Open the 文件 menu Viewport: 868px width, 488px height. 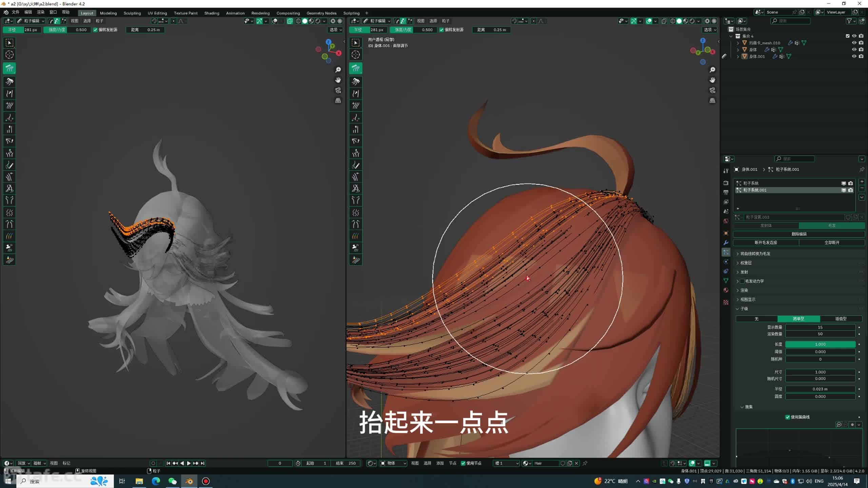(x=16, y=12)
